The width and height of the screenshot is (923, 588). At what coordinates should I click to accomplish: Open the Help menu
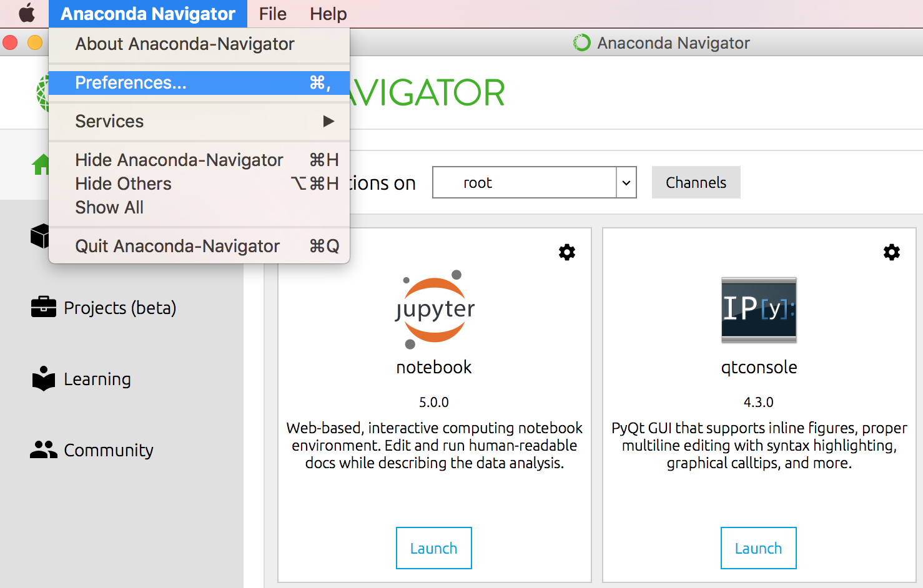[x=328, y=14]
